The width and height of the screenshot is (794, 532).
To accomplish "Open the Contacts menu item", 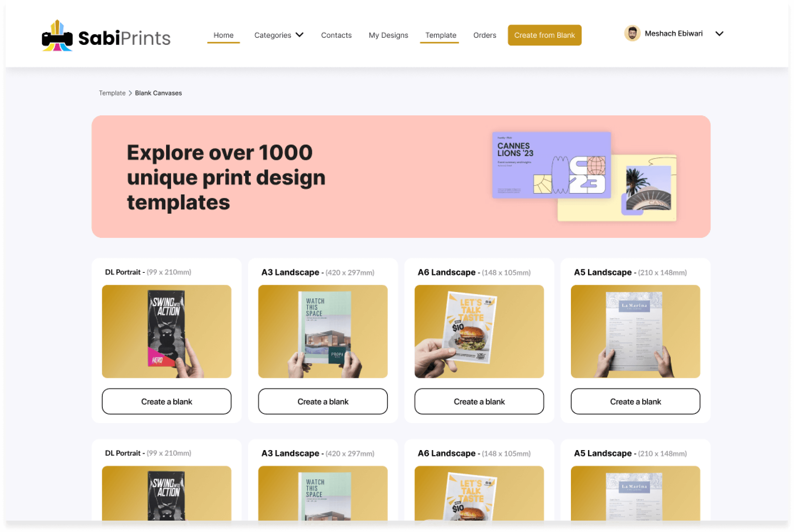I will coord(336,35).
